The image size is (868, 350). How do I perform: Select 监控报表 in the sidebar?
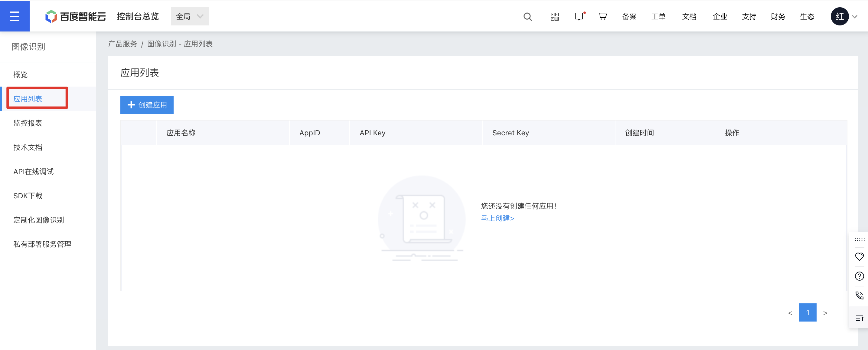[48, 123]
